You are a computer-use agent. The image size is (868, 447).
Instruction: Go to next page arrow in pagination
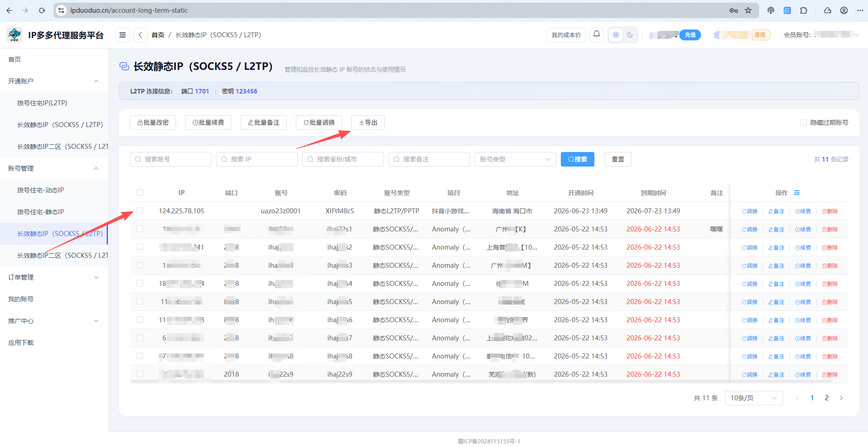pos(841,398)
